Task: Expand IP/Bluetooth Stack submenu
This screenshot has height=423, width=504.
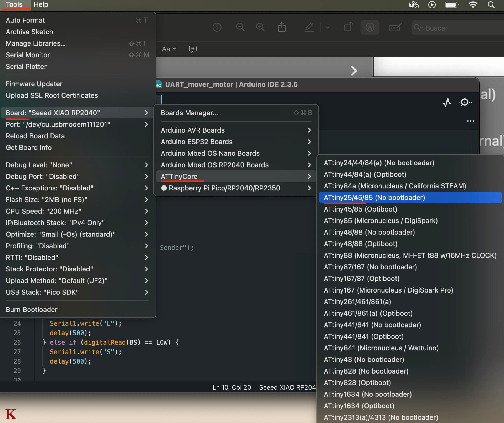Action: point(78,223)
